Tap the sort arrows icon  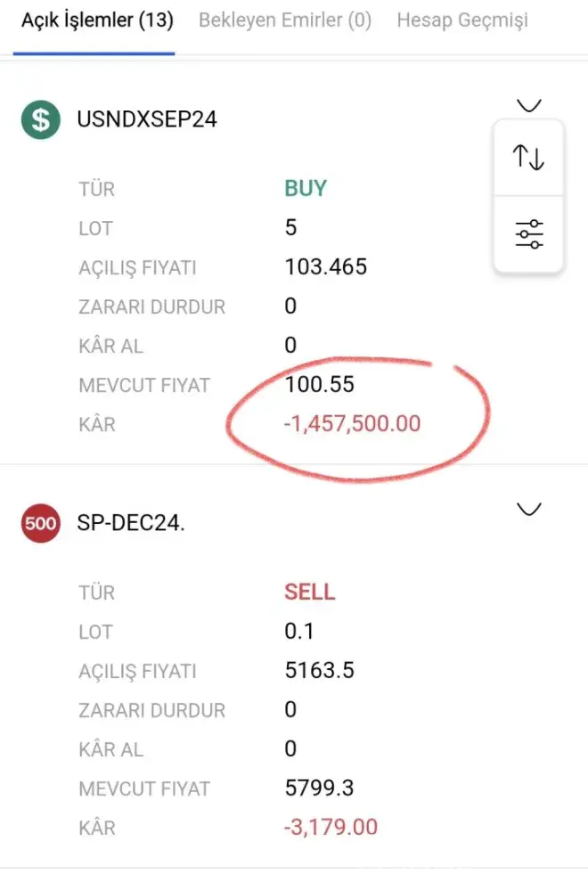(528, 158)
